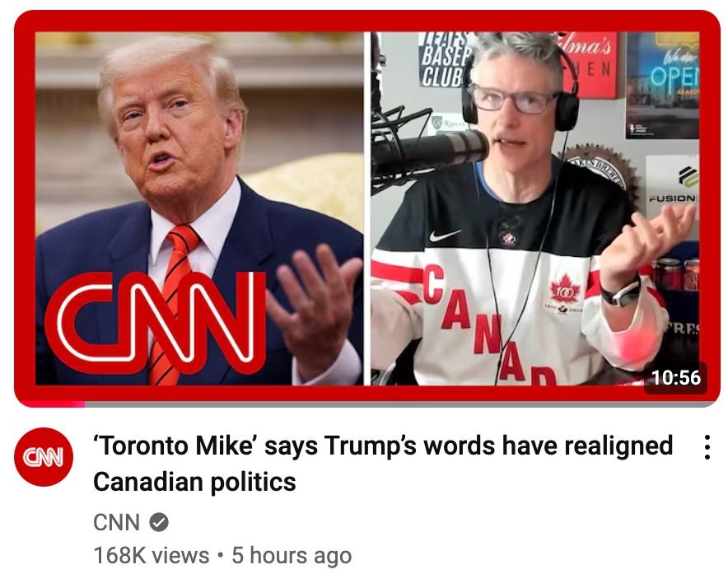Click the 'Canadian politics' line of title
This screenshot has width=728, height=588.
click(x=194, y=482)
